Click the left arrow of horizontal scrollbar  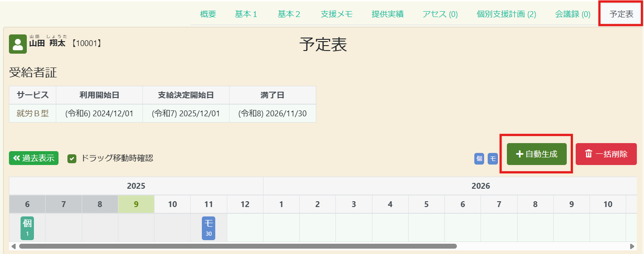coord(13,246)
